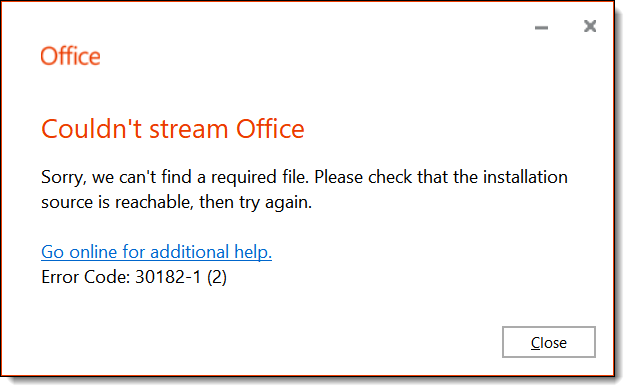Dismiss dialog using the top-right X icon
The image size is (630, 392).
click(x=589, y=26)
